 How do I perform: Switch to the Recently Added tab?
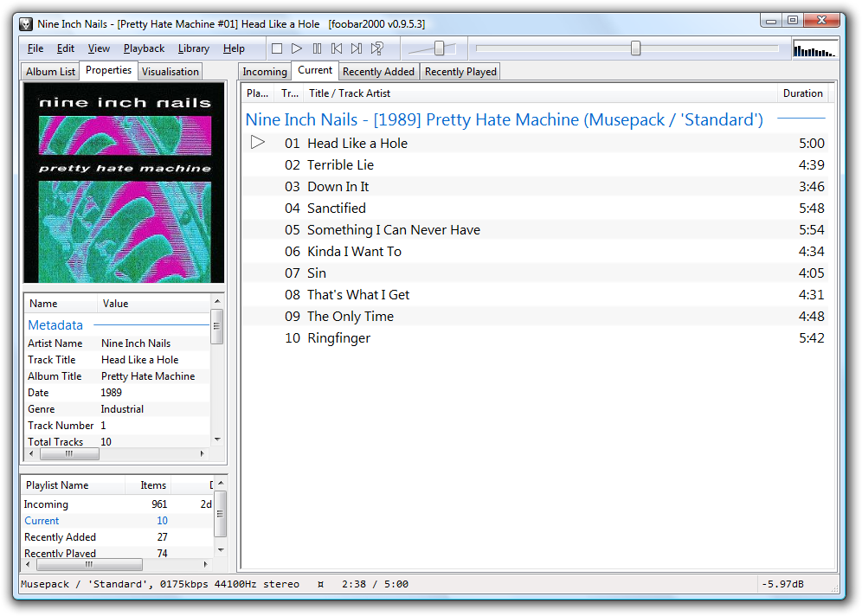378,72
